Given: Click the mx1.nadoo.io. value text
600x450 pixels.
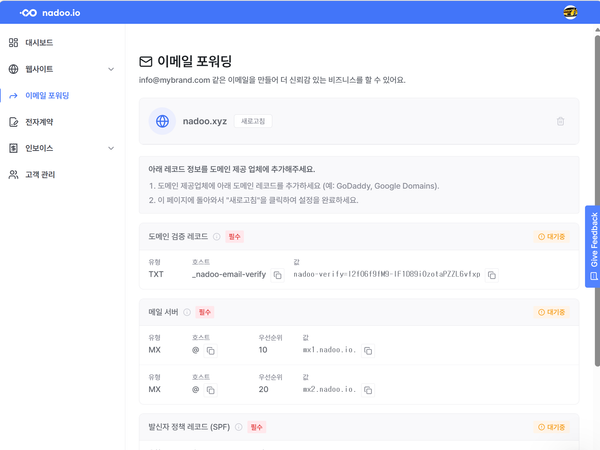Looking at the screenshot, I should (x=329, y=350).
